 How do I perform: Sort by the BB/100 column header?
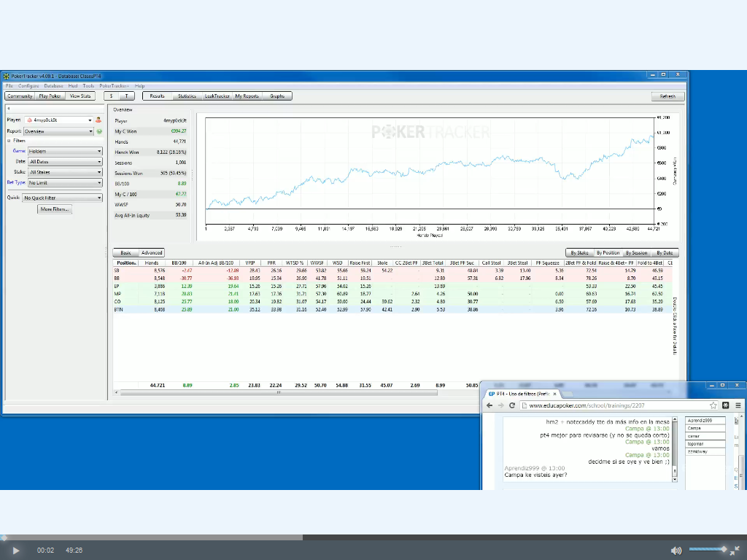pos(179,262)
